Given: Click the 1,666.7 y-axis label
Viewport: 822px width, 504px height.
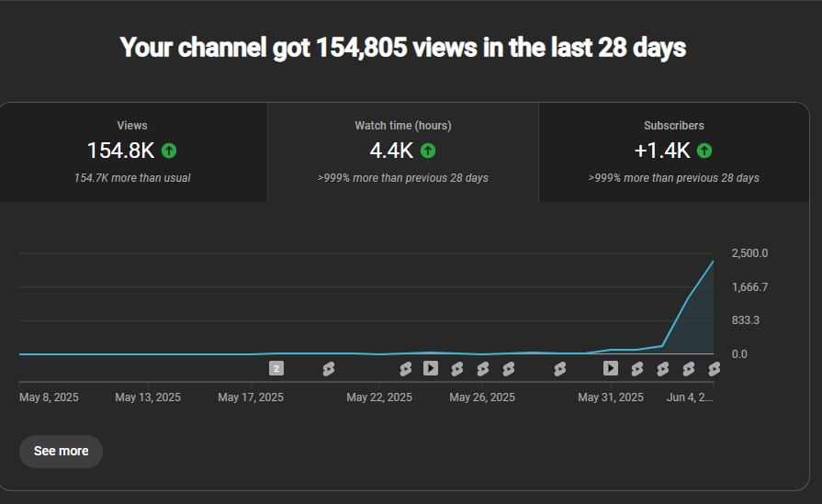Looking at the screenshot, I should [749, 287].
